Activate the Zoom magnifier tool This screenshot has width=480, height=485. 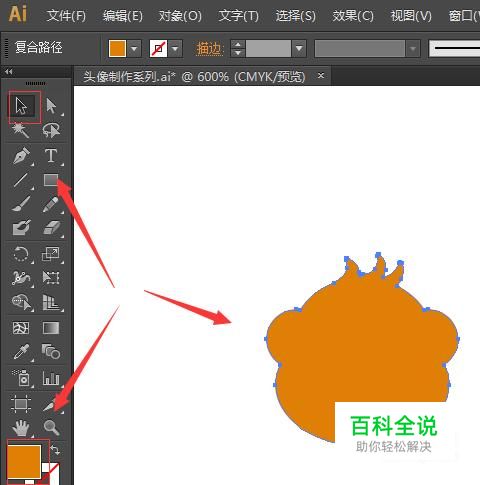click(x=51, y=427)
